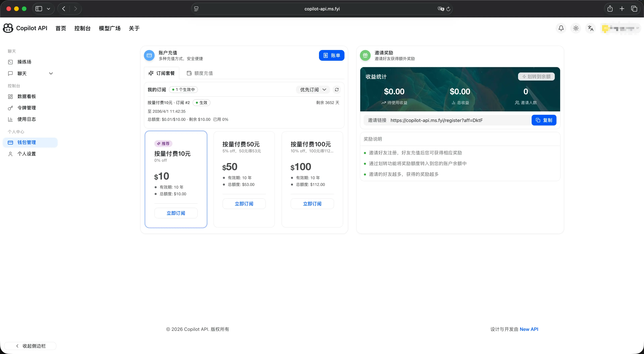Switch theme with the sun icon
The width and height of the screenshot is (644, 354).
pyautogui.click(x=576, y=28)
